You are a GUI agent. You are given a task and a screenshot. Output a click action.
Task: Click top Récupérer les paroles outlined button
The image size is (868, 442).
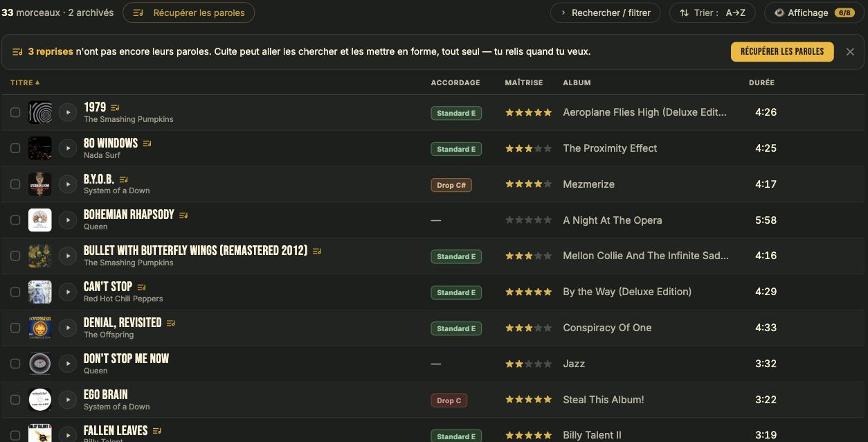pos(189,12)
